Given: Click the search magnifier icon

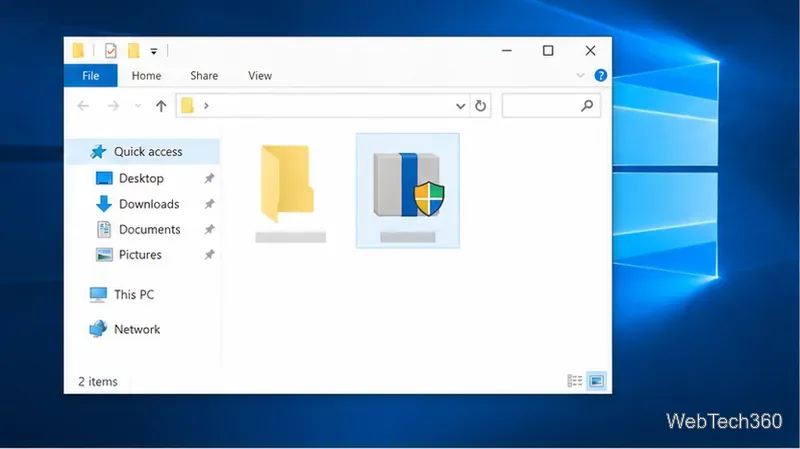Looking at the screenshot, I should [x=587, y=106].
